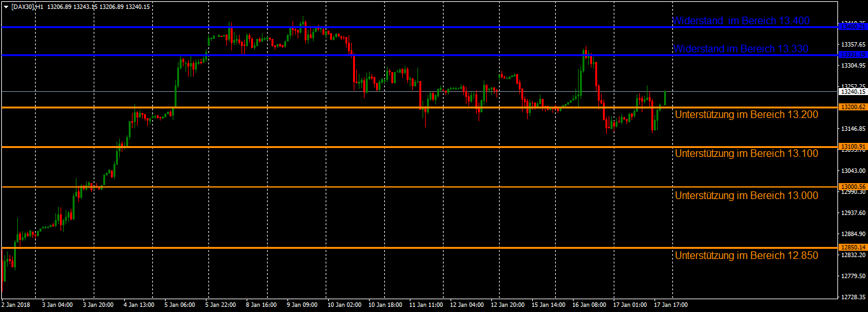Click the orange 13100.91 price tag
This screenshot has width=868, height=312.
pos(853,147)
